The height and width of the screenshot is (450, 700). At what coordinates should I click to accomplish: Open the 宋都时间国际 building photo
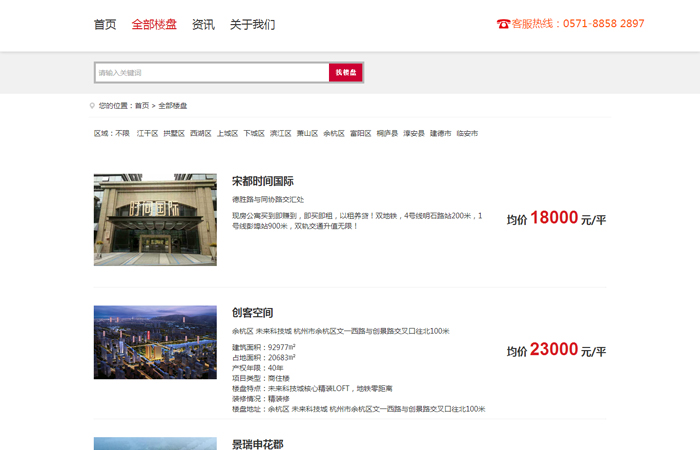(x=155, y=220)
